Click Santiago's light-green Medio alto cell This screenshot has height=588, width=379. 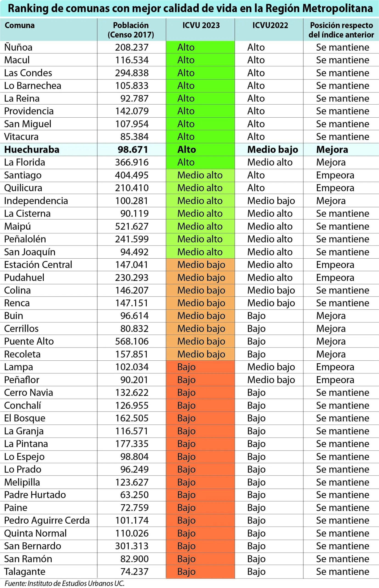tap(200, 175)
